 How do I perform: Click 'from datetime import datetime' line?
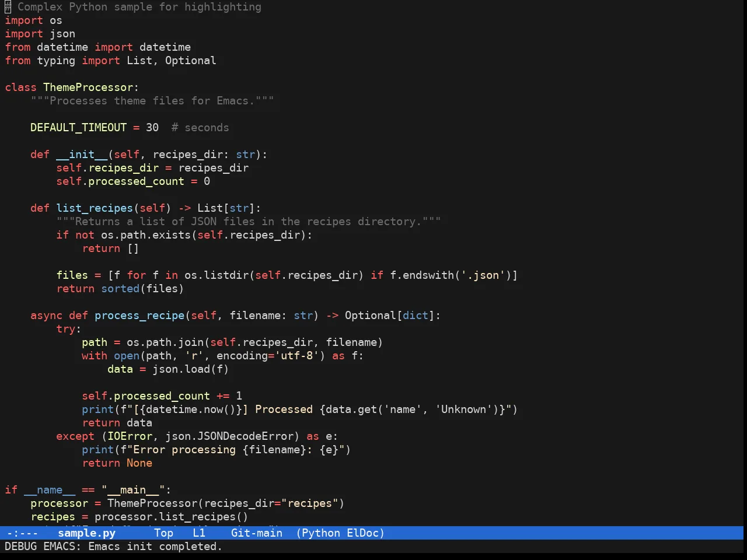click(97, 47)
